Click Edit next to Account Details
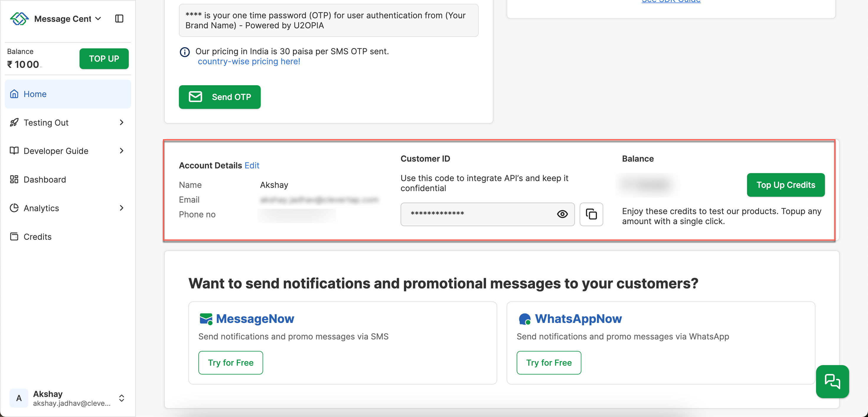The width and height of the screenshot is (868, 417). coord(252,165)
